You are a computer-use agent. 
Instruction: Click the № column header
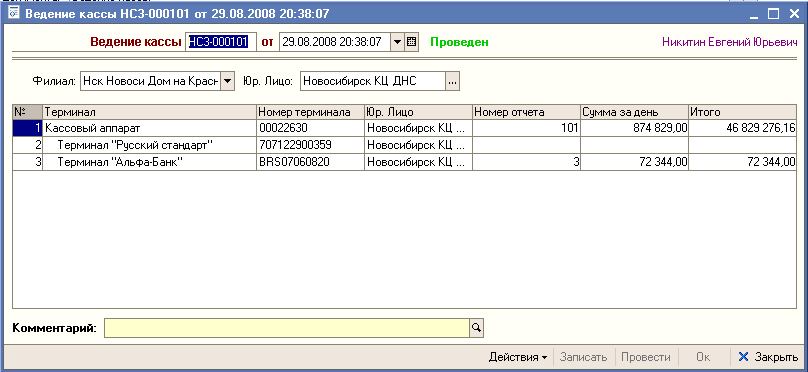[x=27, y=112]
